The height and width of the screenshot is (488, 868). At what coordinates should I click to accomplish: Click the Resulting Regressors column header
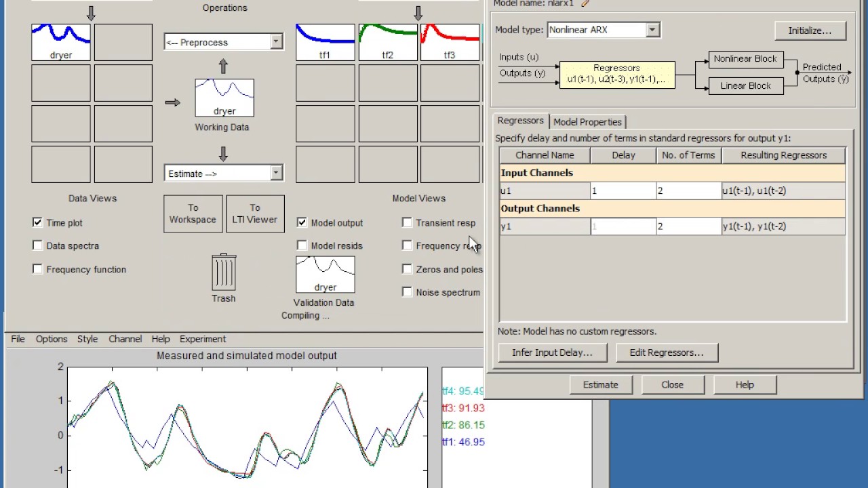(784, 155)
